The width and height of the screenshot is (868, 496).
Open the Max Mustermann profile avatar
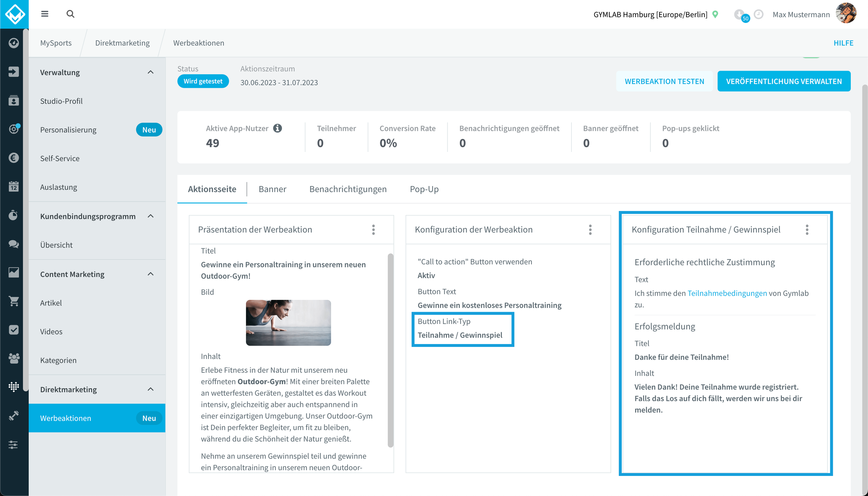pos(846,14)
